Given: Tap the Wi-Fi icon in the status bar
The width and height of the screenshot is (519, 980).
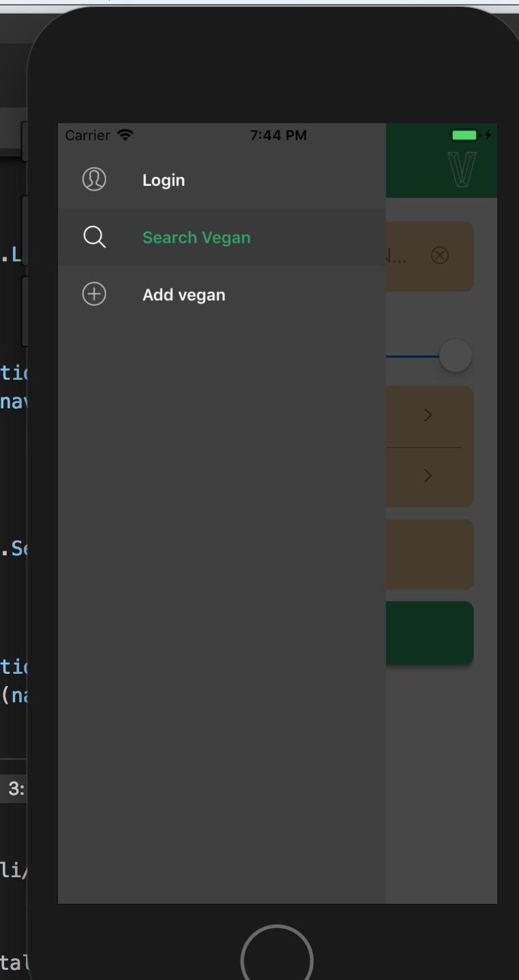Looking at the screenshot, I should tap(125, 135).
